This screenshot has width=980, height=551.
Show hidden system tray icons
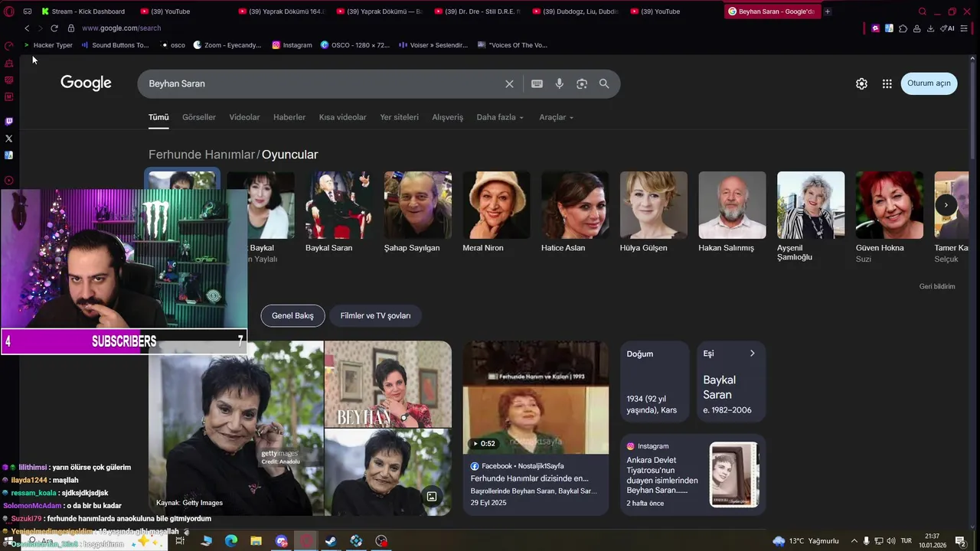tap(854, 541)
